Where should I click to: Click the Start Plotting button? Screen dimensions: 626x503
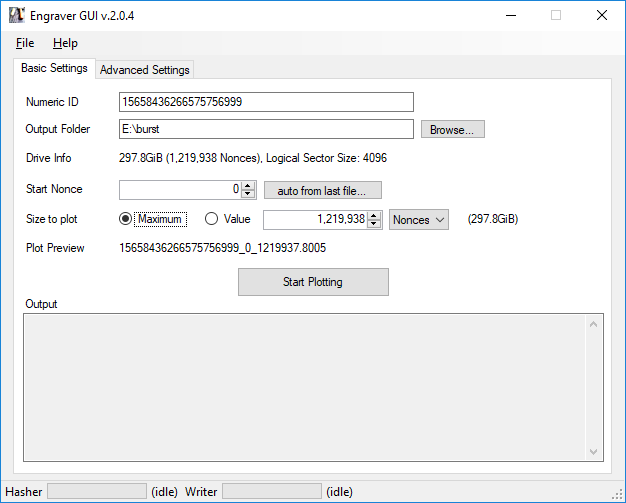click(x=313, y=282)
